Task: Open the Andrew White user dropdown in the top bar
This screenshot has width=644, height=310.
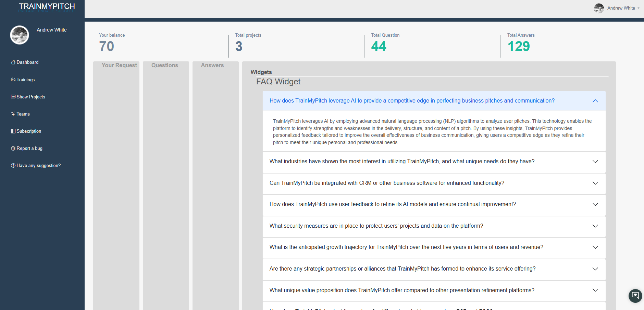Action: [623, 8]
